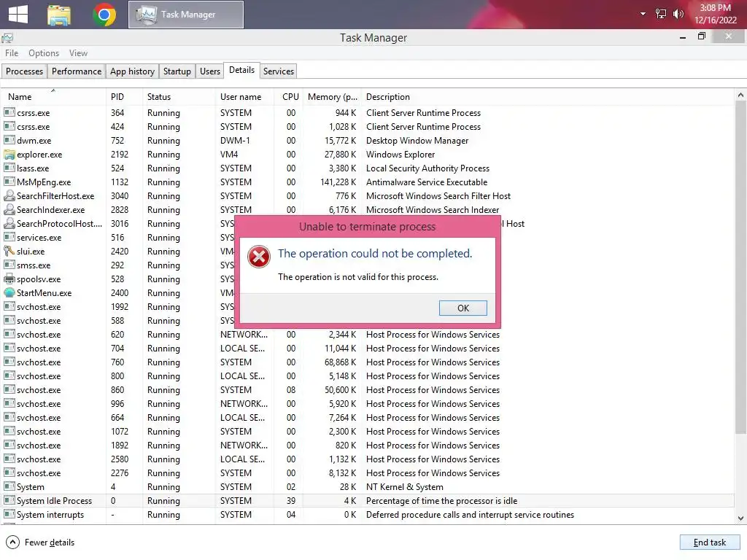
Task: Open the View menu
Action: point(78,52)
